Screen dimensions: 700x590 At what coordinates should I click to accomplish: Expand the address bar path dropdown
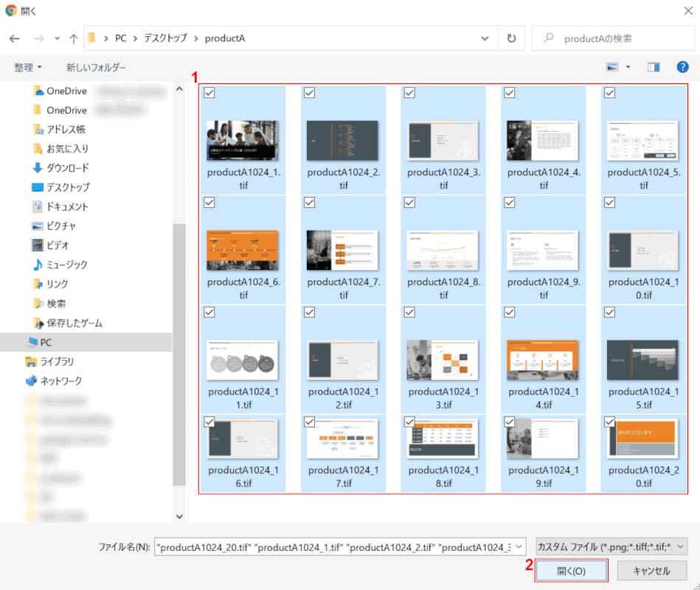(485, 38)
